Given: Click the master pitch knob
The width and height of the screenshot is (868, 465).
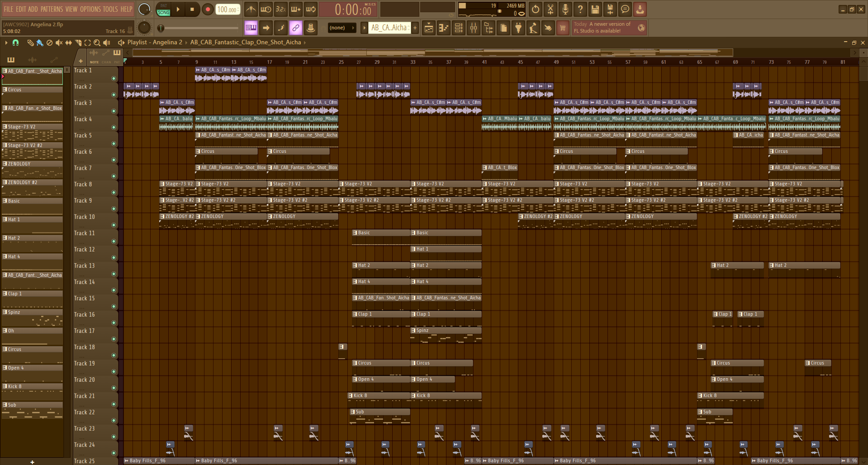Looking at the screenshot, I should click(144, 28).
